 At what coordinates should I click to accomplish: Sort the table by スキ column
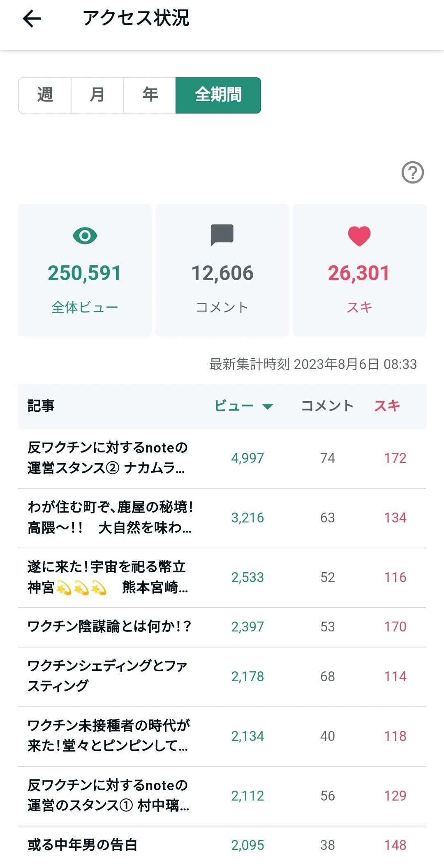(387, 406)
